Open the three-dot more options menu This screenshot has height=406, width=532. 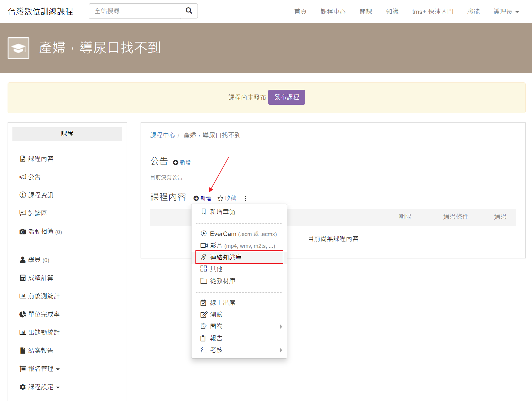(245, 198)
